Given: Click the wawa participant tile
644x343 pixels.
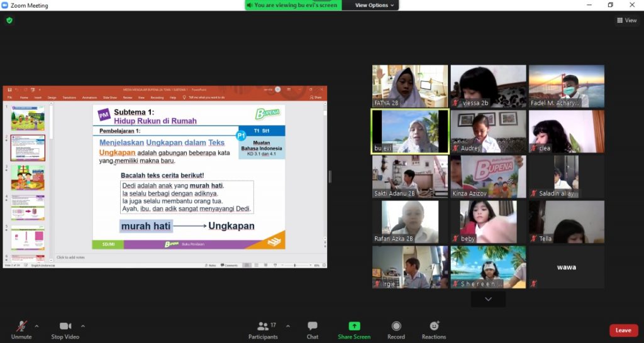Looking at the screenshot, I should point(566,267).
